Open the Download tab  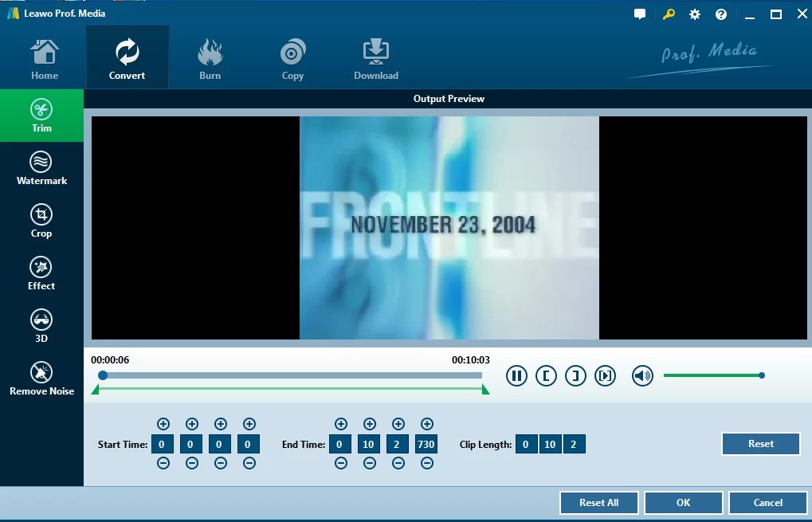(375, 56)
